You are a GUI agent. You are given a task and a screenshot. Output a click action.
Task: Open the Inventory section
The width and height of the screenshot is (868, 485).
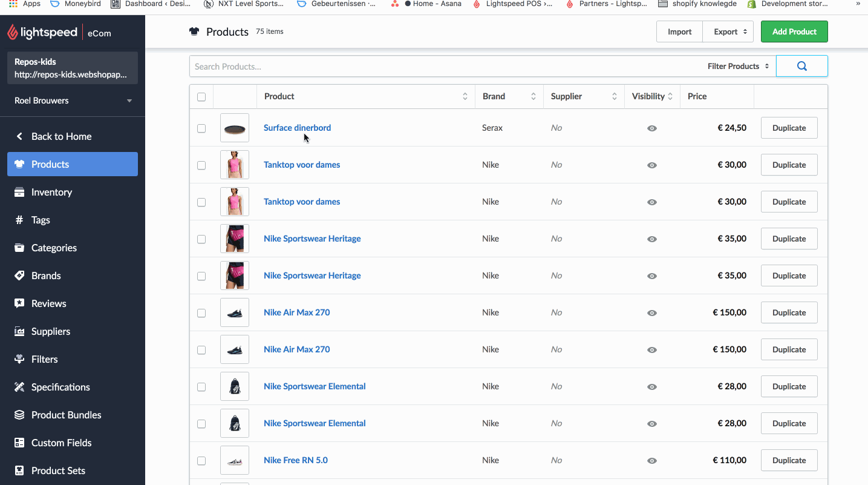point(73,192)
